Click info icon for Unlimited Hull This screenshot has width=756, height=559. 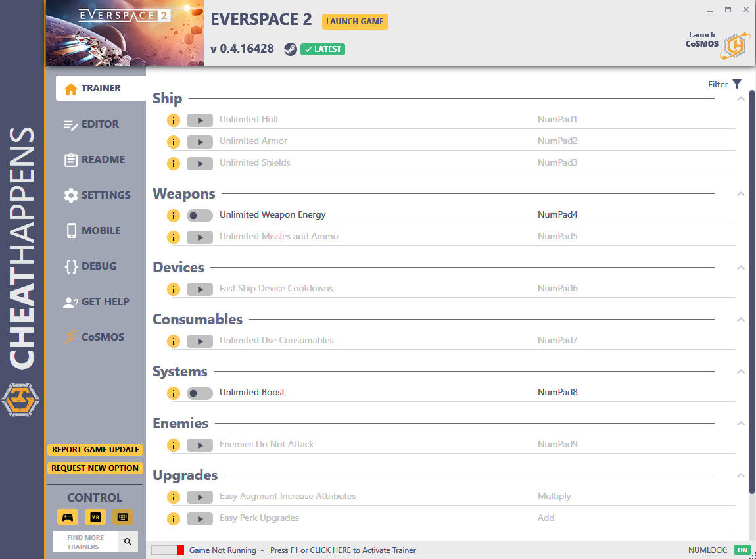click(x=174, y=120)
